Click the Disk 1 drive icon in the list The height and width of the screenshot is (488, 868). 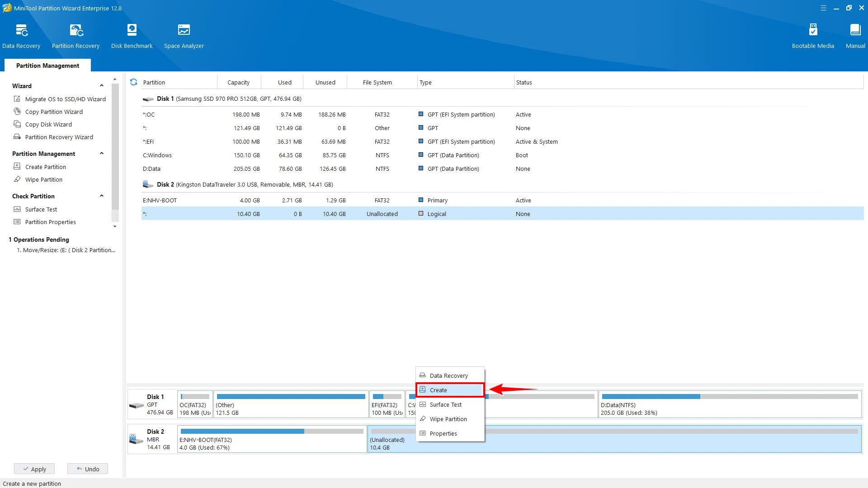click(148, 99)
